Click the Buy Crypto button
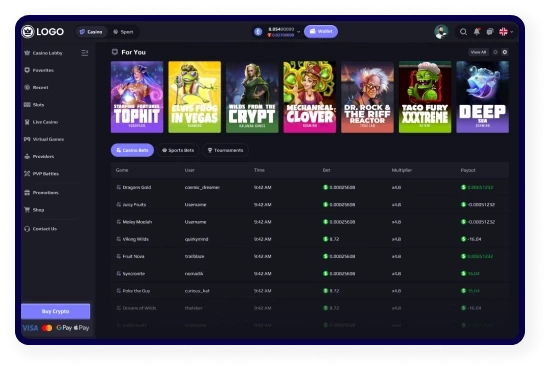 [55, 311]
